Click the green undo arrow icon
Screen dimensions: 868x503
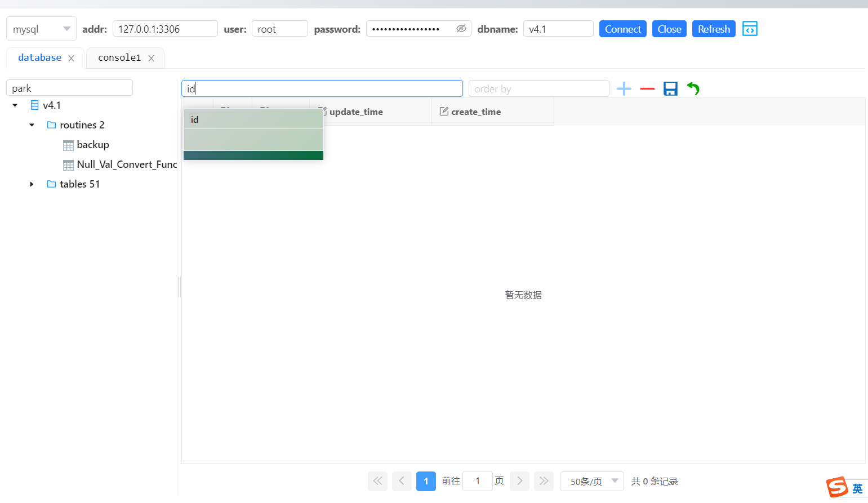pos(693,89)
